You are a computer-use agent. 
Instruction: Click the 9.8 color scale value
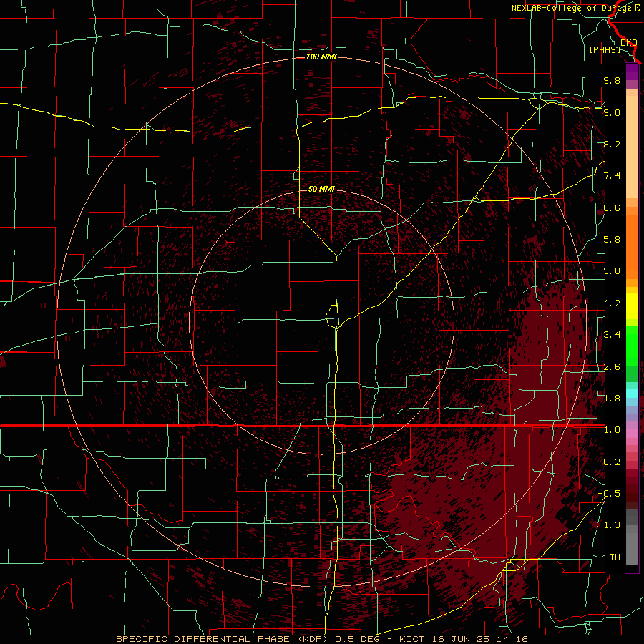click(x=612, y=80)
